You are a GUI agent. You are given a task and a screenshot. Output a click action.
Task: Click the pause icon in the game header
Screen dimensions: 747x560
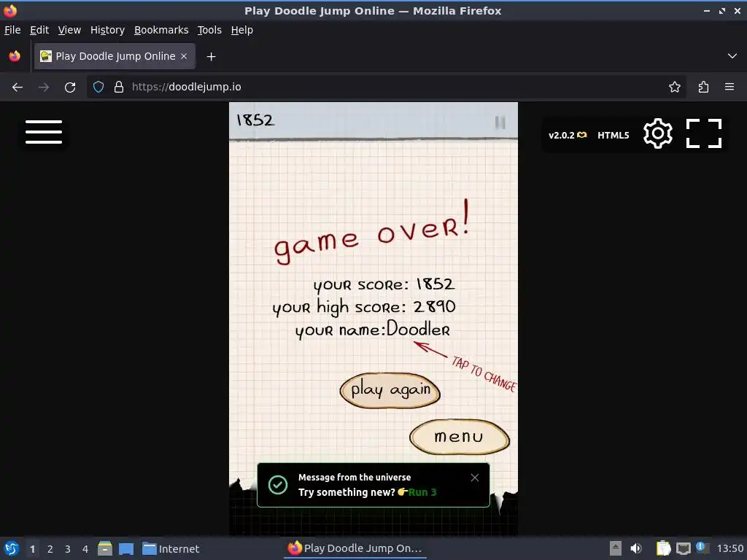point(500,122)
